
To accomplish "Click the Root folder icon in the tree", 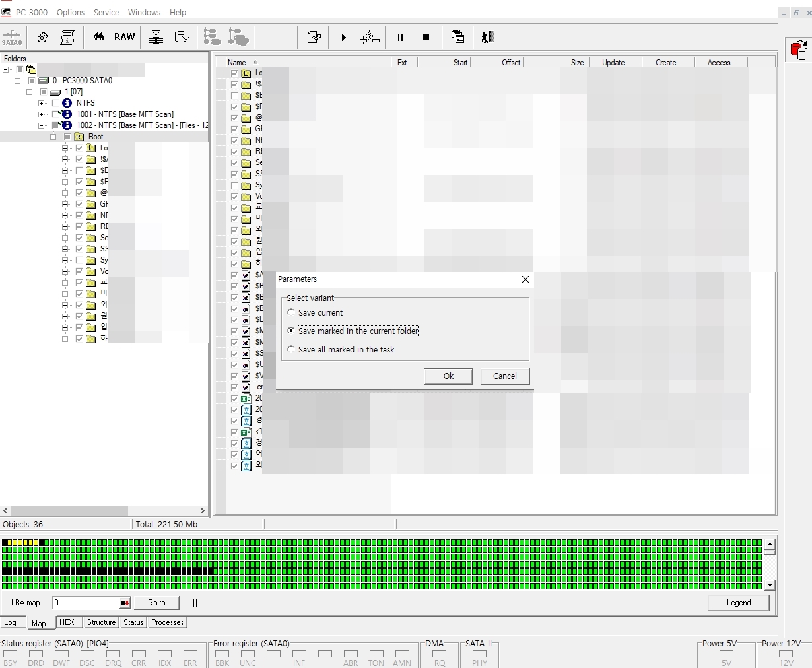I will [x=79, y=137].
